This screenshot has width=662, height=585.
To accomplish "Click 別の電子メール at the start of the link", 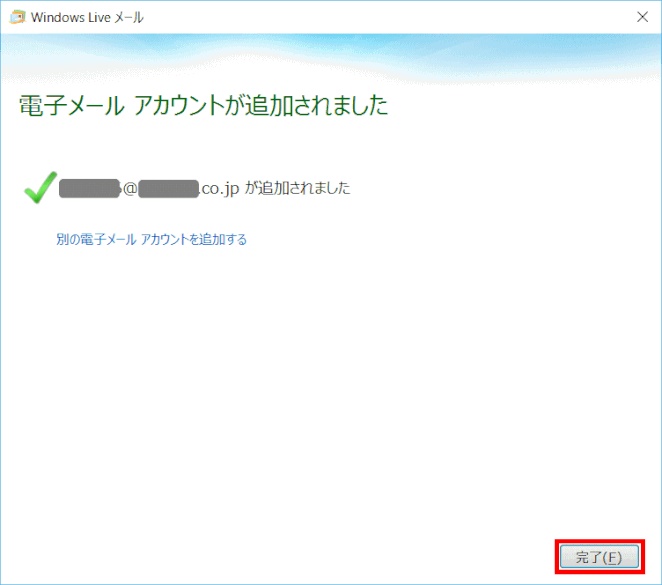I will 96,239.
